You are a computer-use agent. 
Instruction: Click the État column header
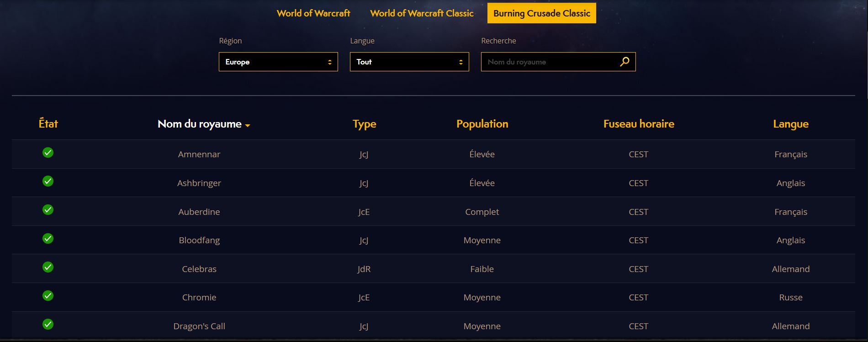(x=48, y=124)
